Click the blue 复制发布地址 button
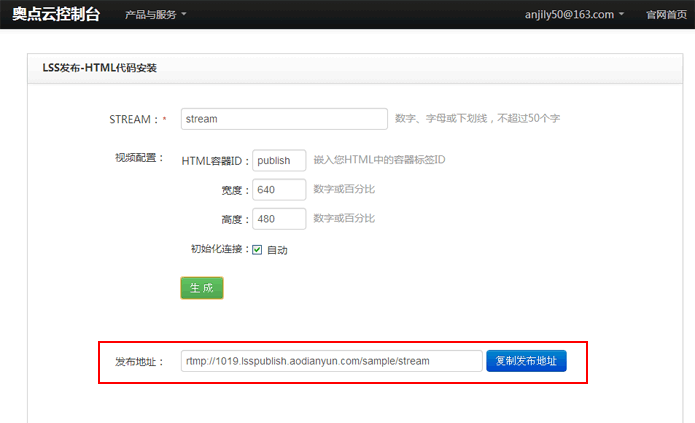 [x=526, y=361]
